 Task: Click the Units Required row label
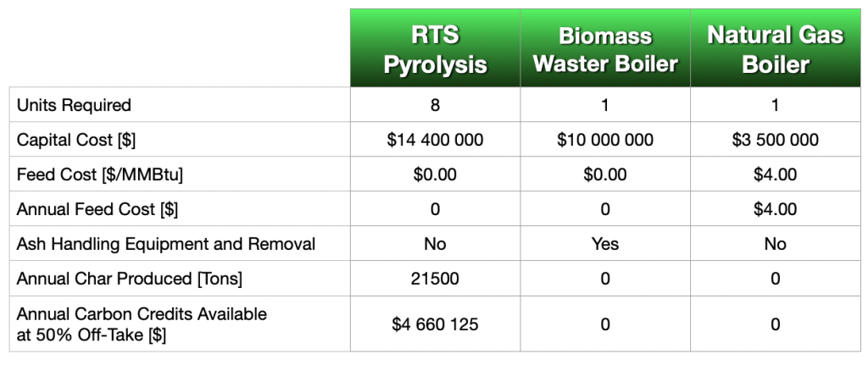point(74,105)
